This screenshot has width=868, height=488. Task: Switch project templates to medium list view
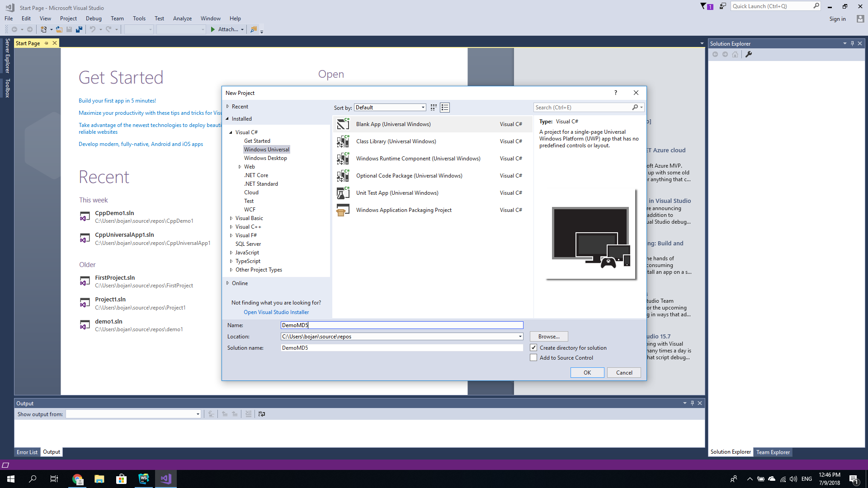click(445, 108)
